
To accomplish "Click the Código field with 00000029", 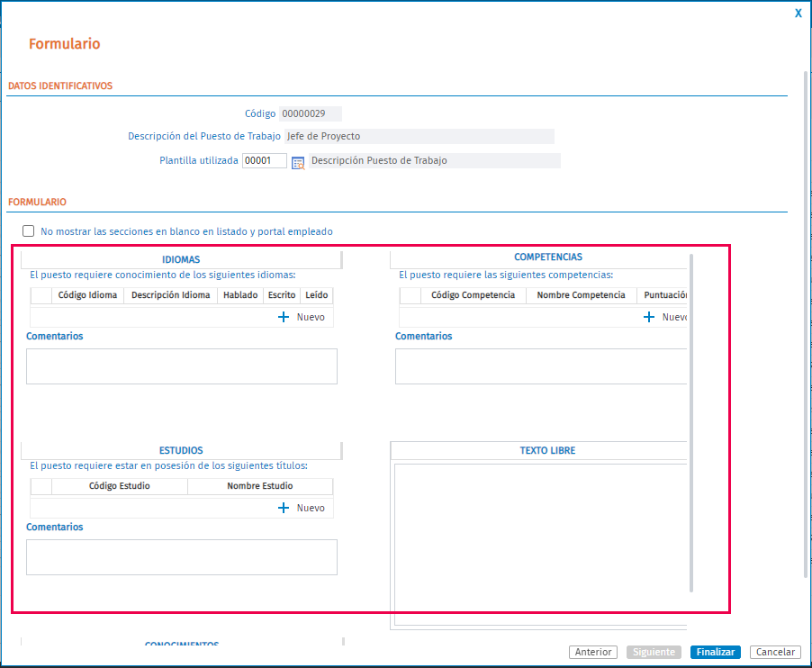I will point(311,113).
